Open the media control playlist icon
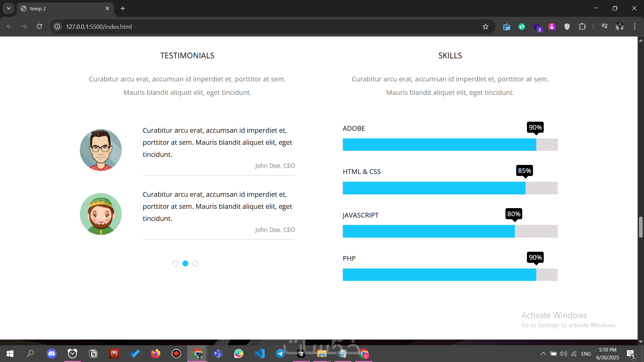The image size is (644, 362). (x=604, y=26)
